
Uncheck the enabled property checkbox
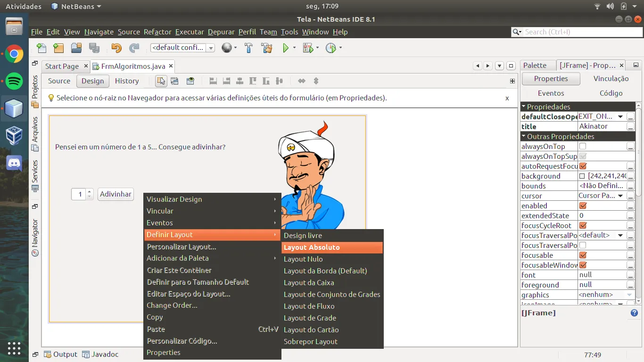(583, 206)
